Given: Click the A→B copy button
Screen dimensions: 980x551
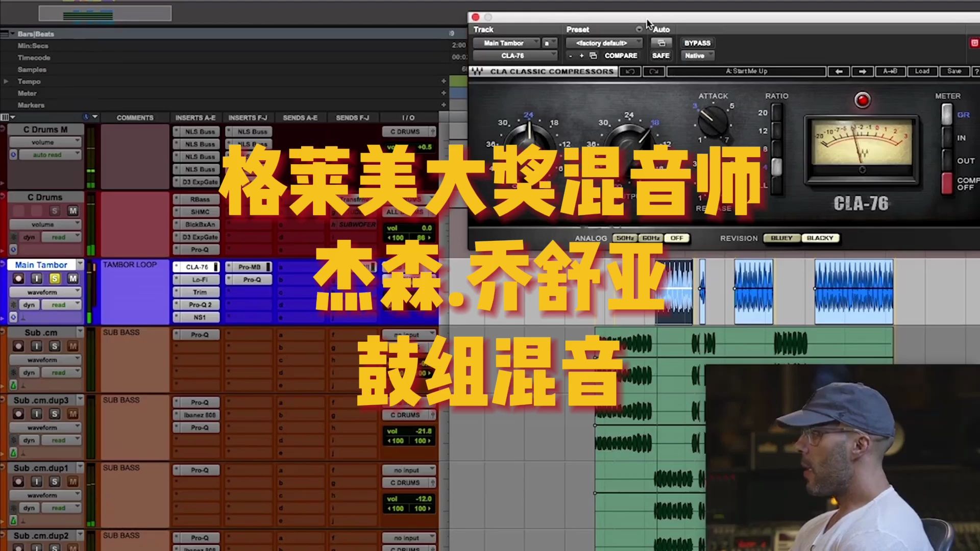Looking at the screenshot, I should [x=890, y=71].
